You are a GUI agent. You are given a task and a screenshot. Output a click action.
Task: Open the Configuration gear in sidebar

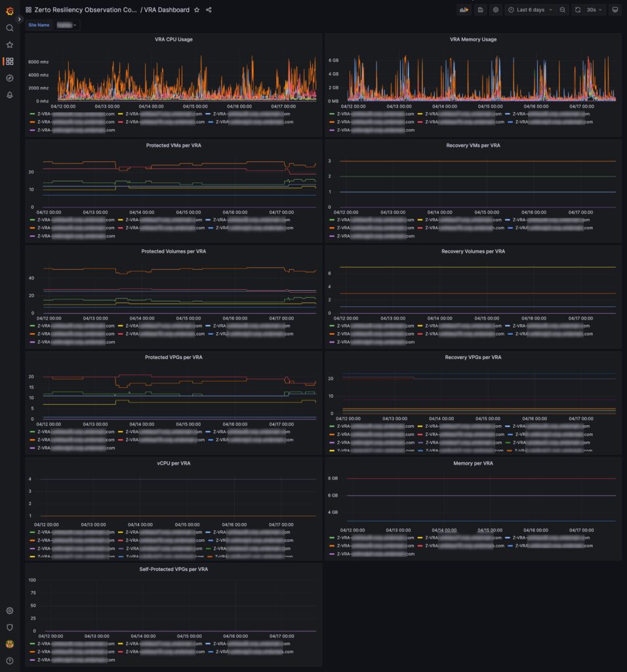pyautogui.click(x=9, y=610)
